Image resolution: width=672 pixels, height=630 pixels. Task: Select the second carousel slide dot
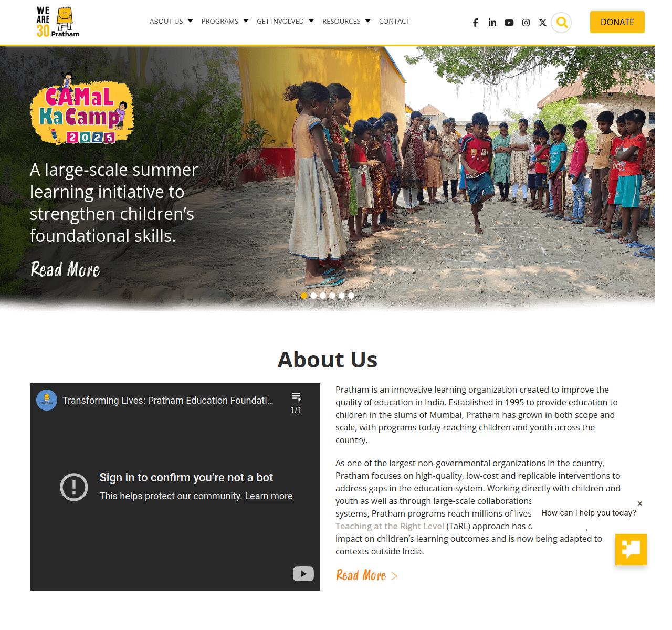coord(313,296)
